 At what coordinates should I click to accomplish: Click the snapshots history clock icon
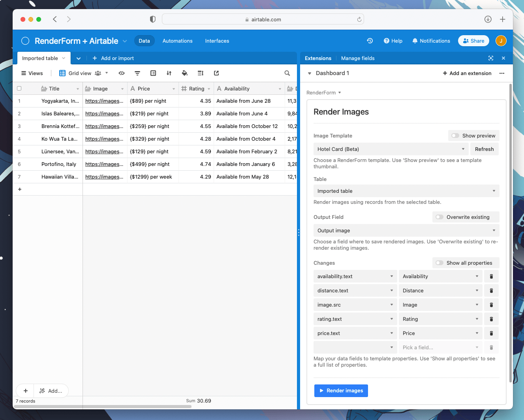370,41
